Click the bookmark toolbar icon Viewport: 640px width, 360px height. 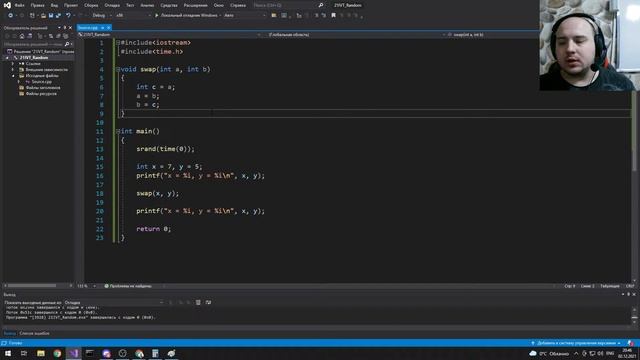(333, 16)
